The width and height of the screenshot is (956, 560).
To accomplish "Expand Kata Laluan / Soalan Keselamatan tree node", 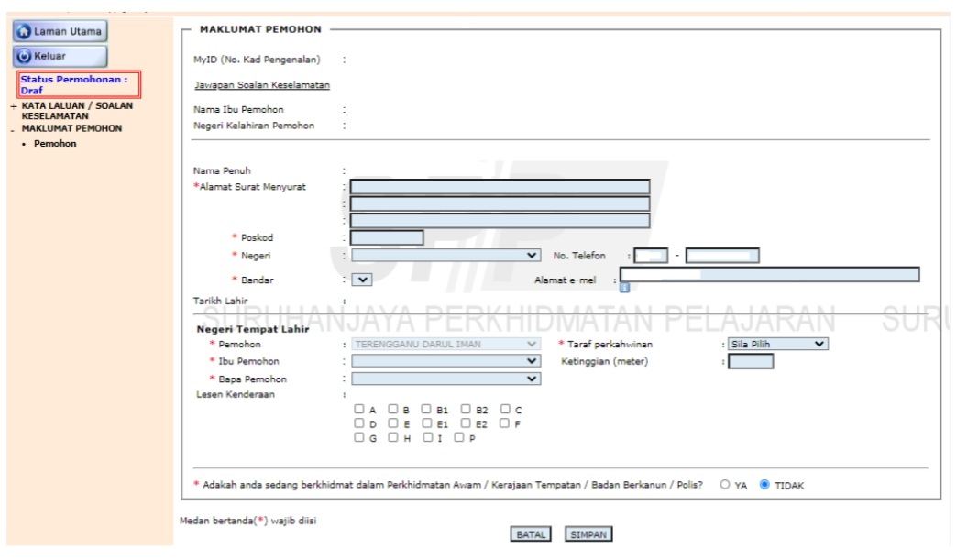I will 14,106.
